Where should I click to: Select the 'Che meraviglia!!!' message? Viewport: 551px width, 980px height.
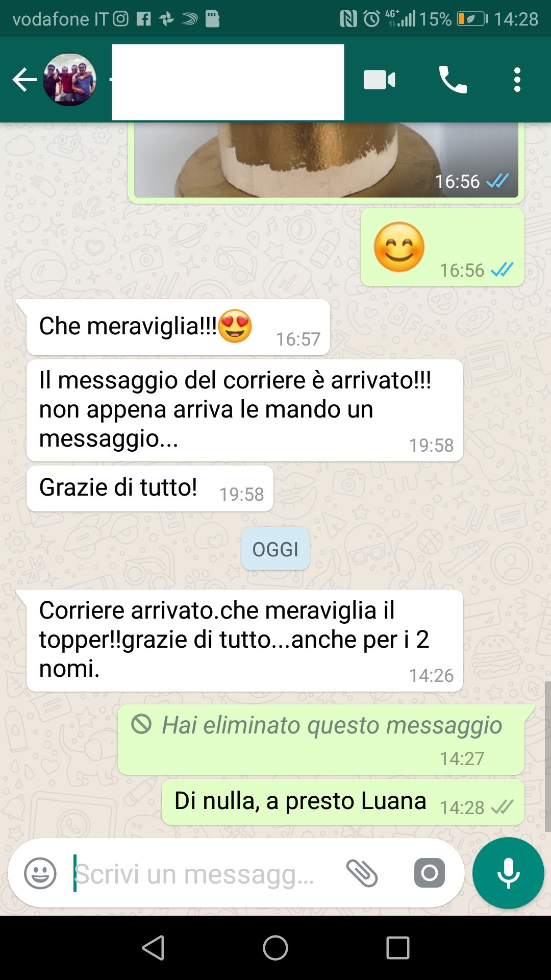tap(178, 327)
